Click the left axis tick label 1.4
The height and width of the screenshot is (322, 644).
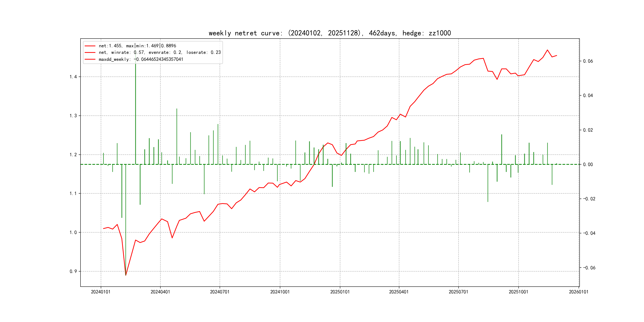tap(73, 77)
